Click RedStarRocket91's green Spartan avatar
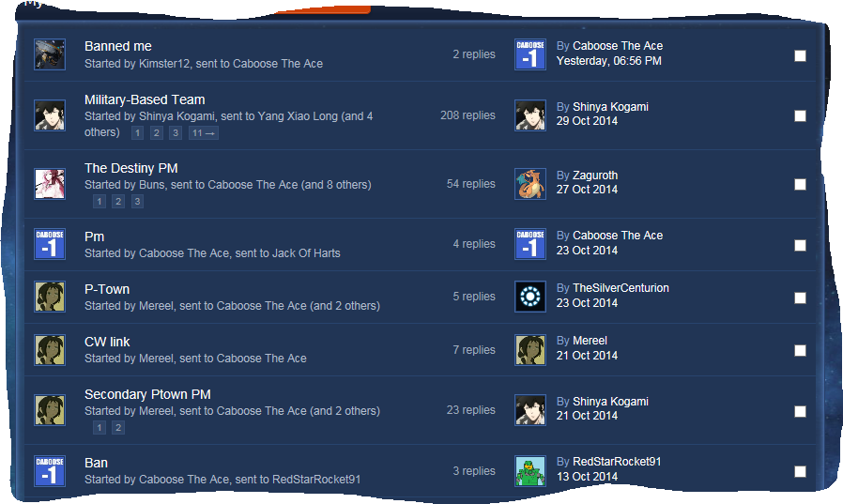The height and width of the screenshot is (504, 843). (530, 471)
